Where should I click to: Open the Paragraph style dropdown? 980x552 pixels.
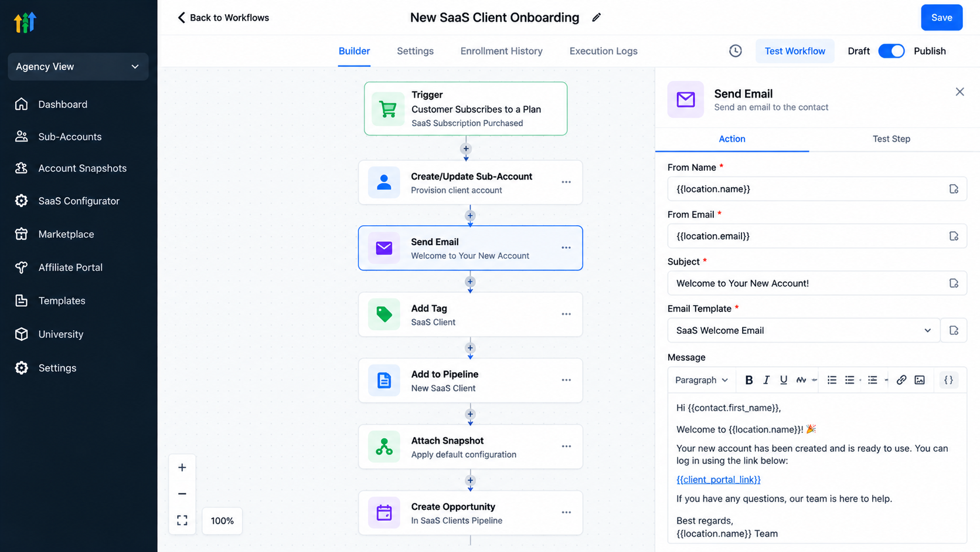point(701,380)
